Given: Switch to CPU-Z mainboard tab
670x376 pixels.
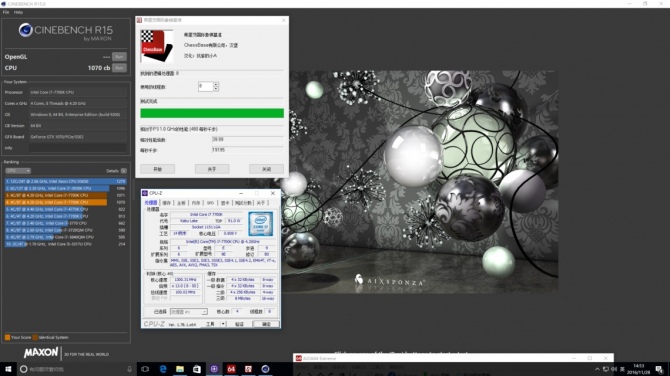Looking at the screenshot, I should [x=181, y=203].
